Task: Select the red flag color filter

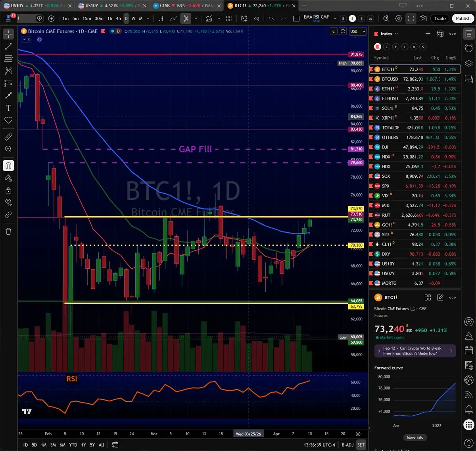Action: [x=378, y=47]
